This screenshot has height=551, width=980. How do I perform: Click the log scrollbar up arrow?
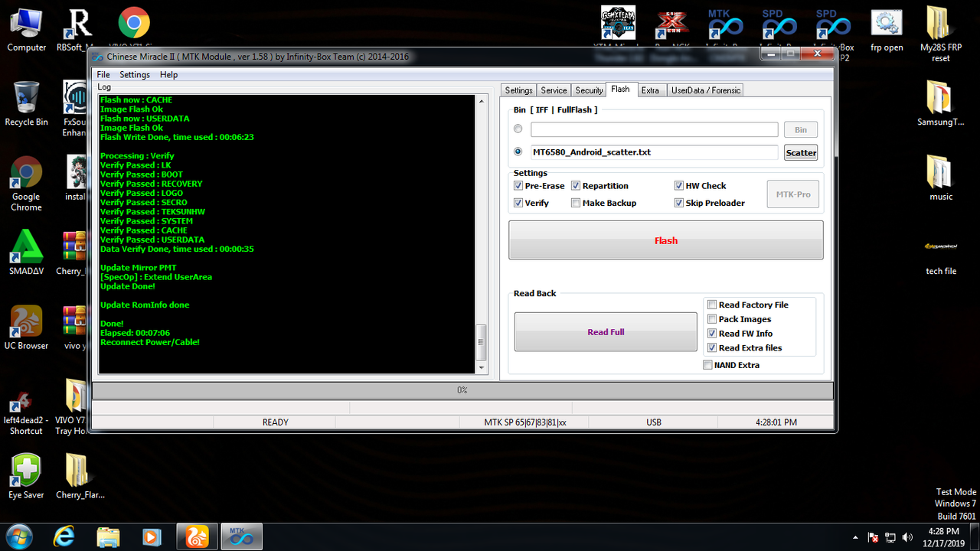click(481, 100)
